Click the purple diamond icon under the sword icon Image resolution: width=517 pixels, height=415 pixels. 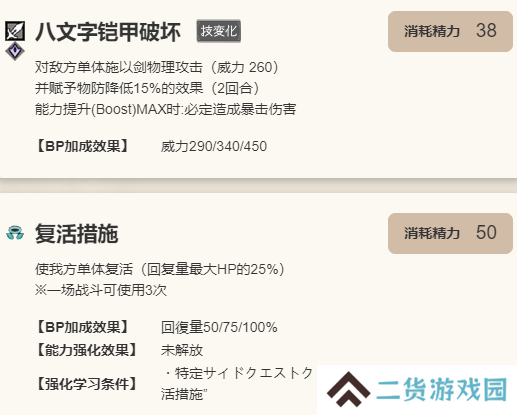click(15, 52)
